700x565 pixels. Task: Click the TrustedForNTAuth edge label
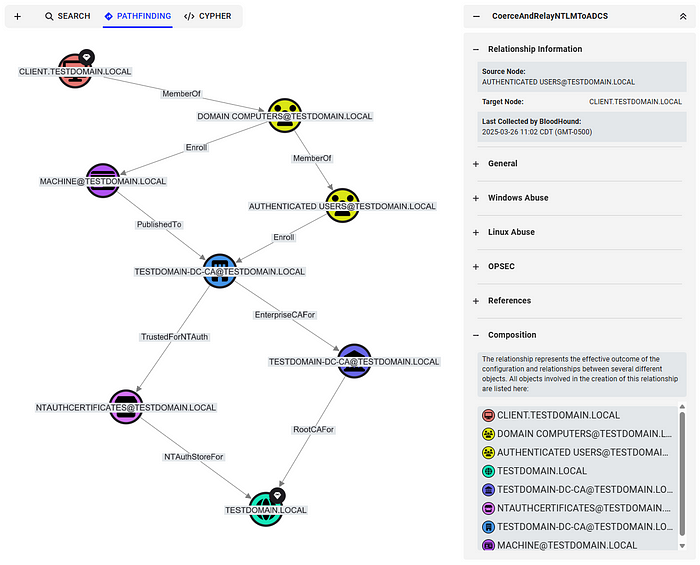pyautogui.click(x=175, y=337)
